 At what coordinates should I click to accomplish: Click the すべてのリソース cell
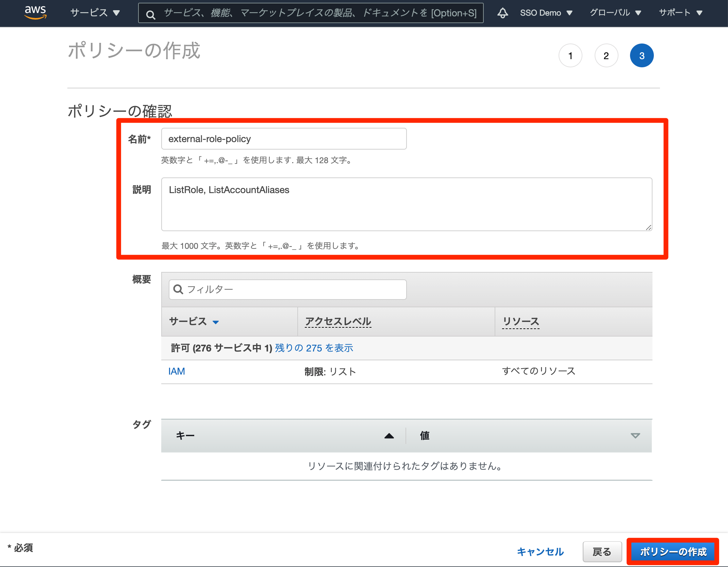[539, 371]
